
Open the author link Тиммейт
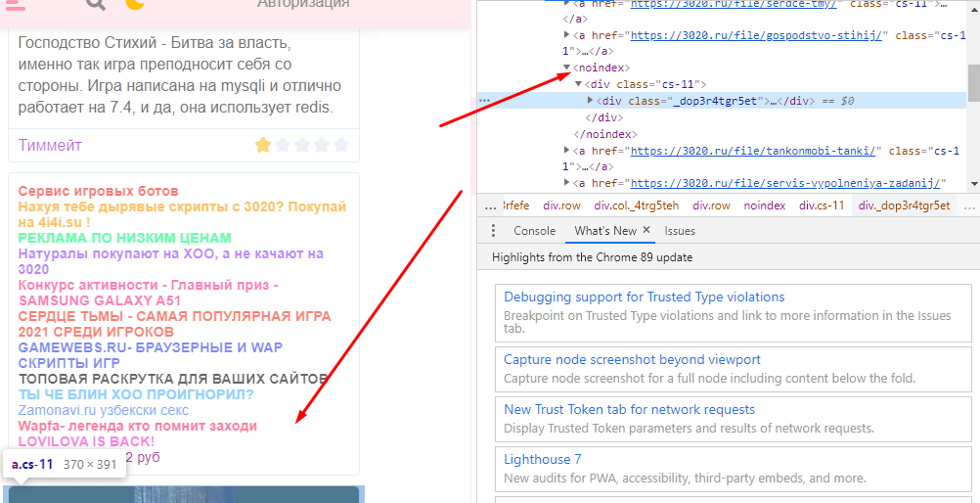pyautogui.click(x=50, y=145)
